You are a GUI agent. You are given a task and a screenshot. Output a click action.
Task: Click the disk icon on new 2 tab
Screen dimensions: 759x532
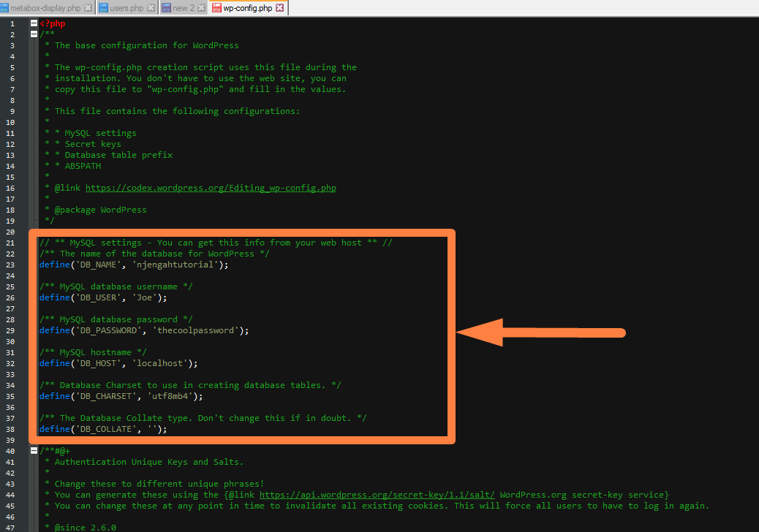(x=166, y=8)
